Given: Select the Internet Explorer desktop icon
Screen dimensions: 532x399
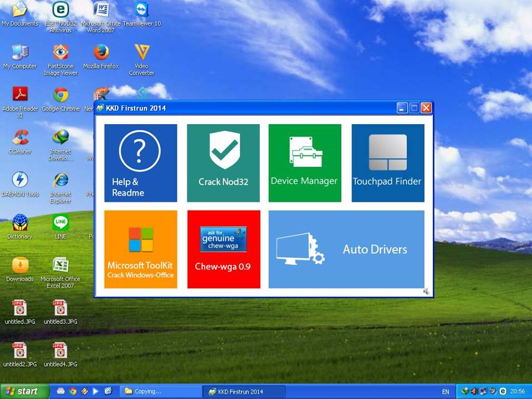Looking at the screenshot, I should pos(60,188).
